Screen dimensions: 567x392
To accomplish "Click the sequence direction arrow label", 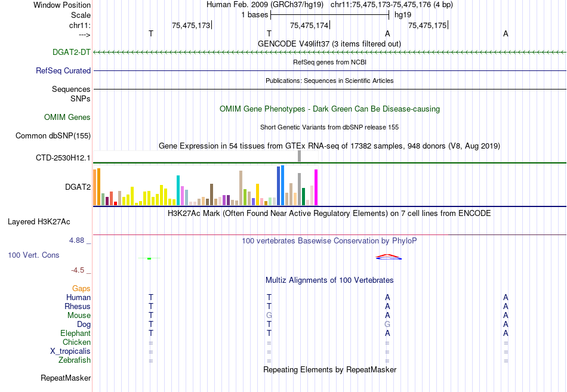I will (x=85, y=35).
